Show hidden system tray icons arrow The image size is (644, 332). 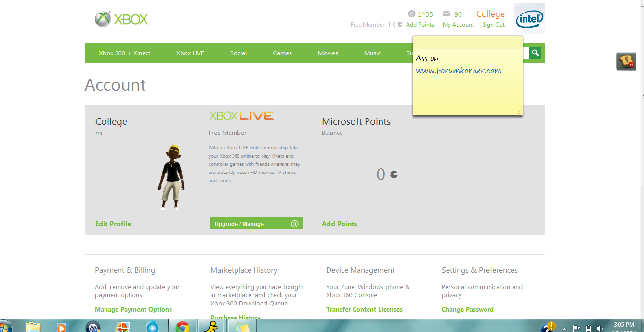(x=565, y=328)
